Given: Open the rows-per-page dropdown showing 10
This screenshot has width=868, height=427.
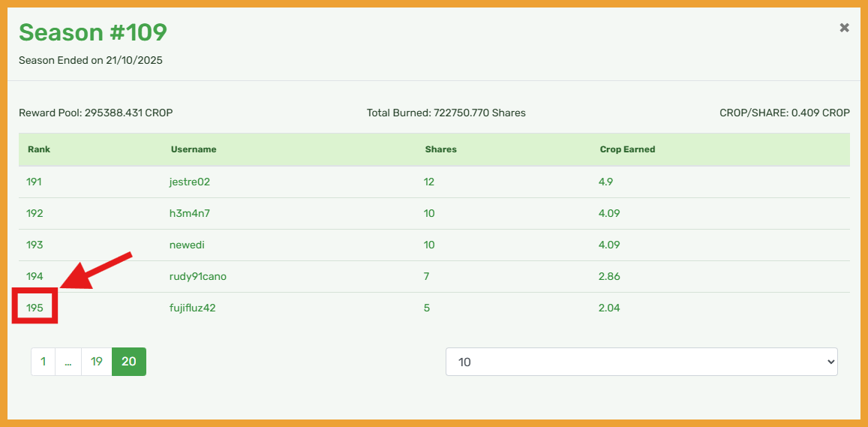Looking at the screenshot, I should pyautogui.click(x=641, y=362).
